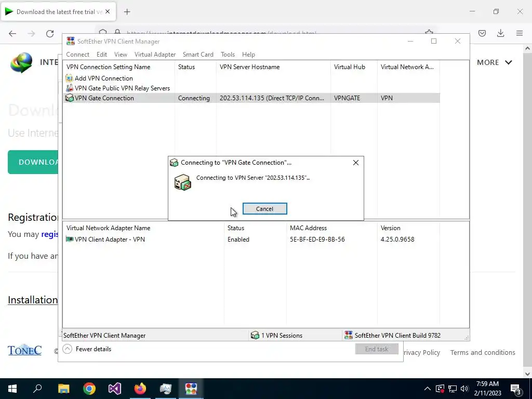Click the Internet Download Manager globe logo

coord(21,63)
